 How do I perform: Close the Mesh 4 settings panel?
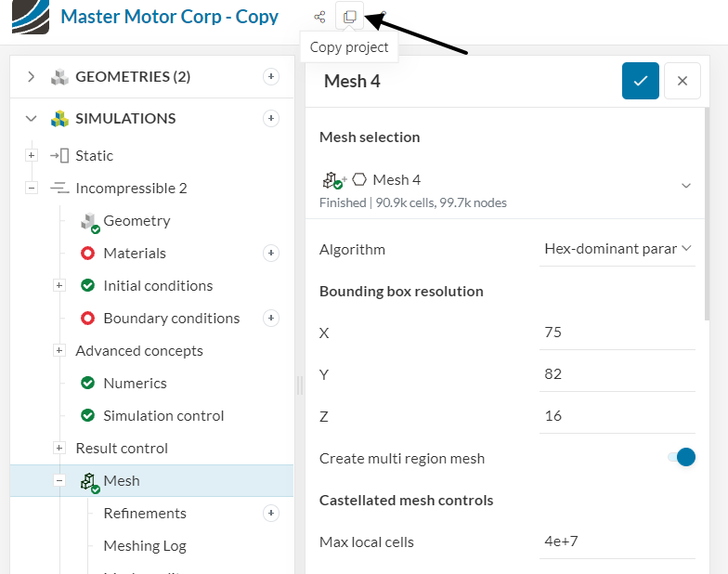click(x=682, y=81)
